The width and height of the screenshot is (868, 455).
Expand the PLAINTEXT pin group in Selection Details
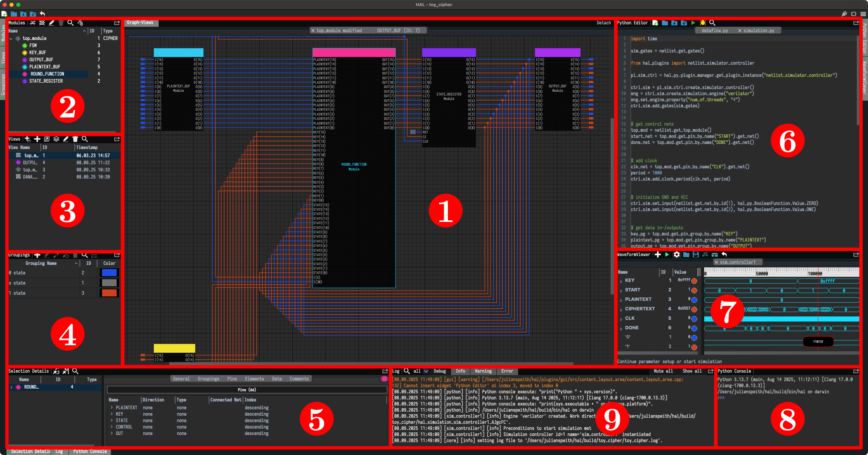pos(112,408)
